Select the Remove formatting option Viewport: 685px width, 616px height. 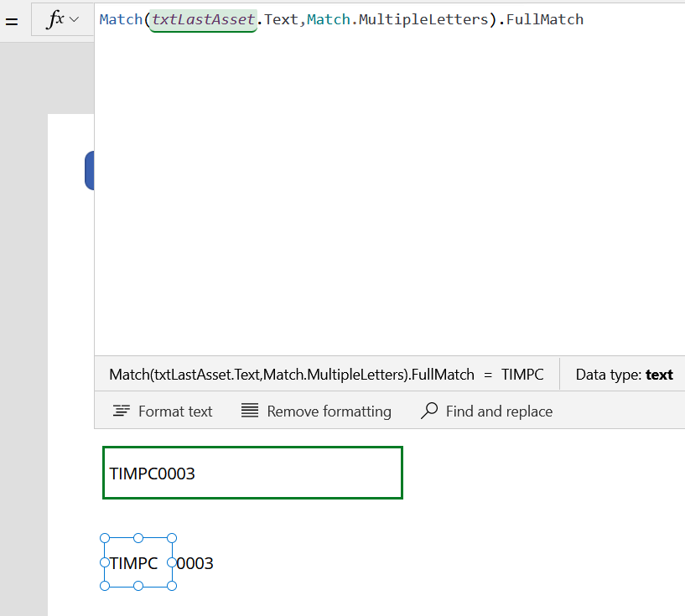316,412
